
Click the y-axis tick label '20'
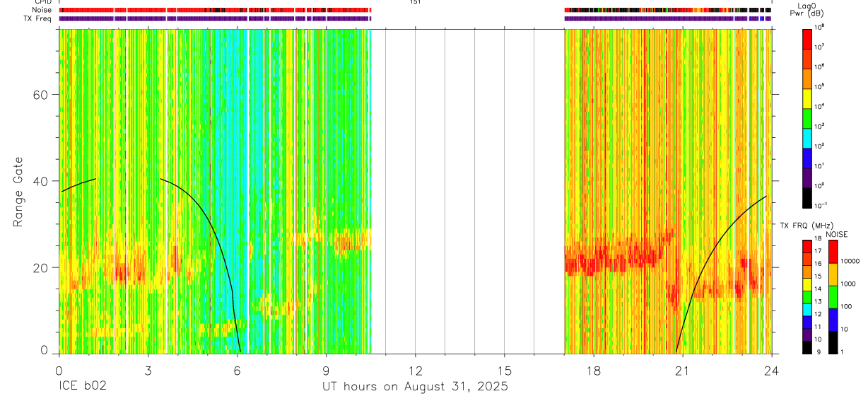41,267
